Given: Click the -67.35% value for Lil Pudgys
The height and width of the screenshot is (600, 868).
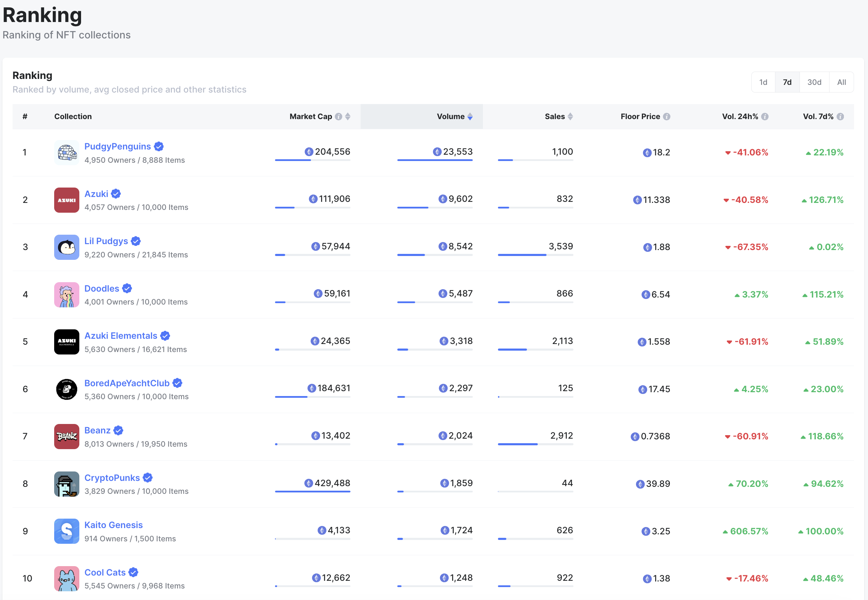Looking at the screenshot, I should 751,247.
